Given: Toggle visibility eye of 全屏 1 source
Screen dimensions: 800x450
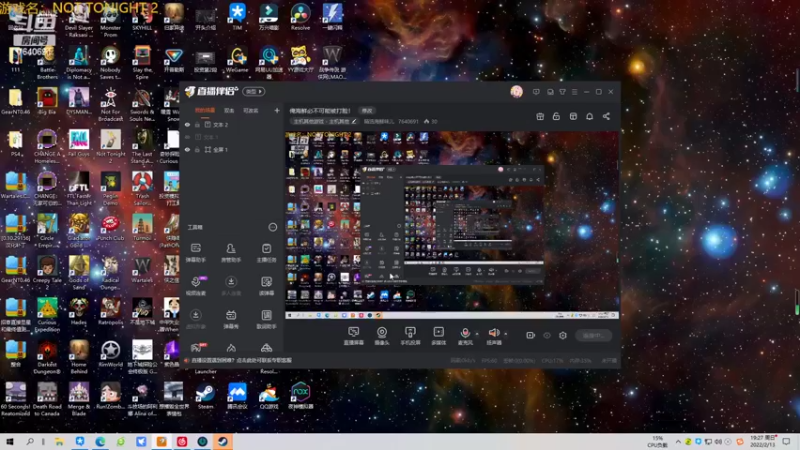Looking at the screenshot, I should 187,150.
